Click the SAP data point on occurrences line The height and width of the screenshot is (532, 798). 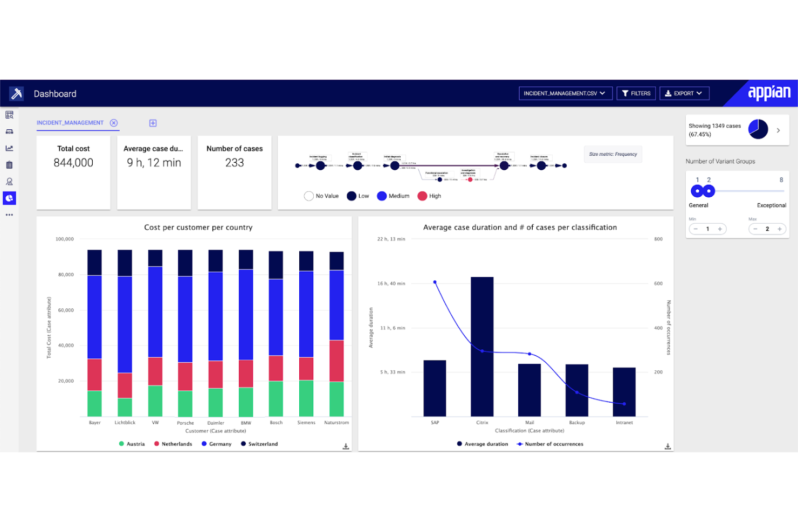pos(435,282)
